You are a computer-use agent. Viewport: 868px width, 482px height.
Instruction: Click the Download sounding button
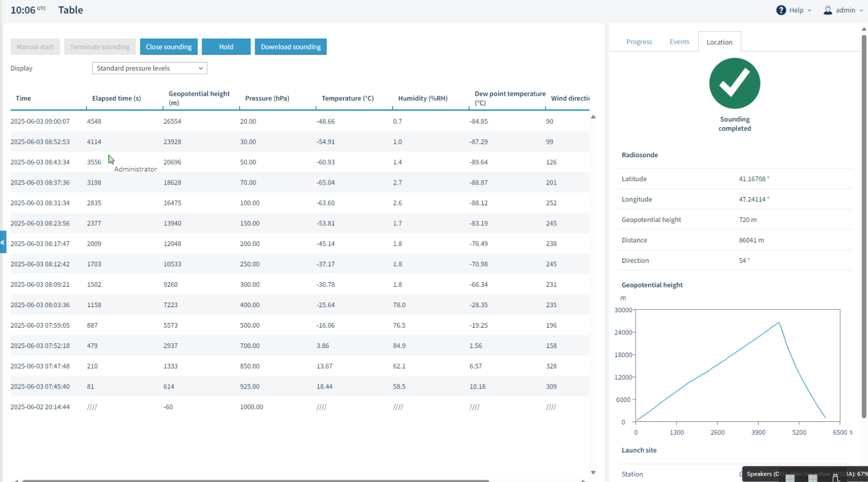pos(291,47)
